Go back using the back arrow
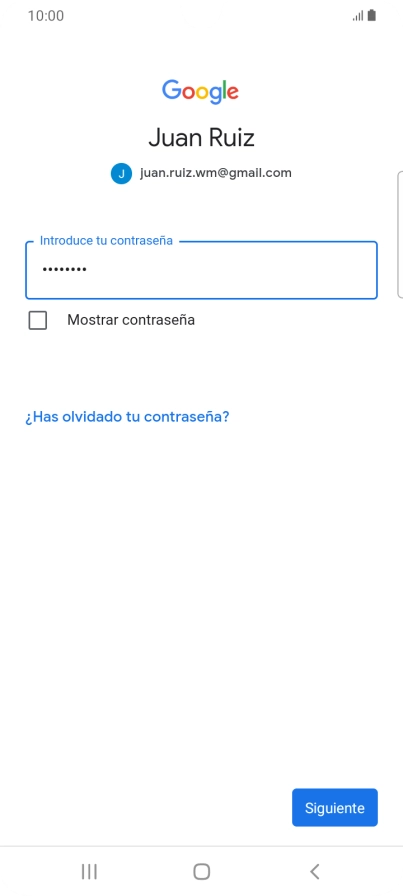This screenshot has width=403, height=896. tap(314, 871)
